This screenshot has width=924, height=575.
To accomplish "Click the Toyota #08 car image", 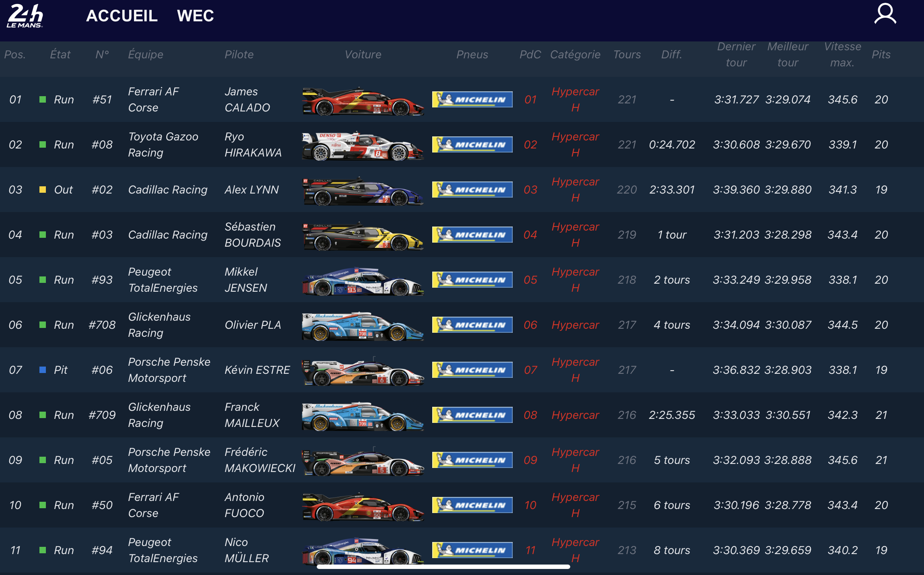I will tap(363, 145).
